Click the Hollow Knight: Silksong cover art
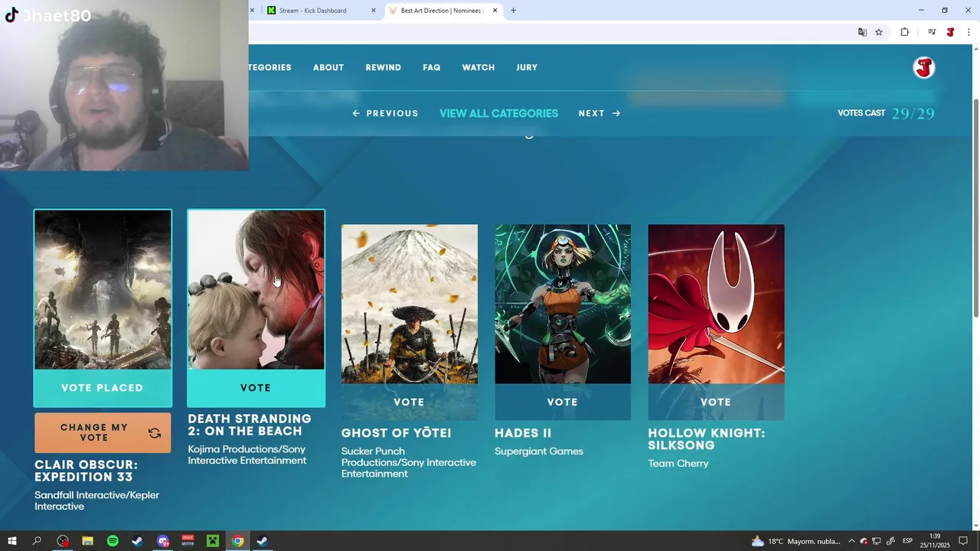The height and width of the screenshot is (551, 980). point(716,304)
